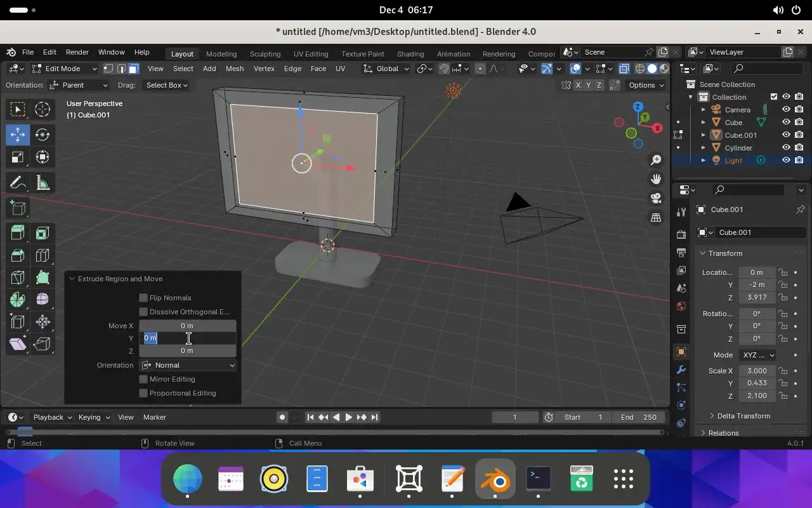This screenshot has height=508, width=812.
Task: Click the Move Z value field
Action: click(x=187, y=351)
